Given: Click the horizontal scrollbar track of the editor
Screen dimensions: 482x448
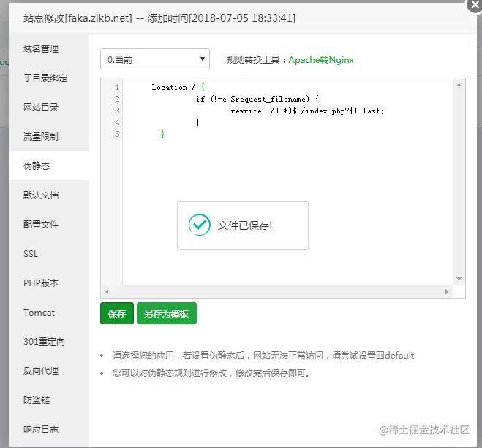Looking at the screenshot, I should [x=276, y=291].
